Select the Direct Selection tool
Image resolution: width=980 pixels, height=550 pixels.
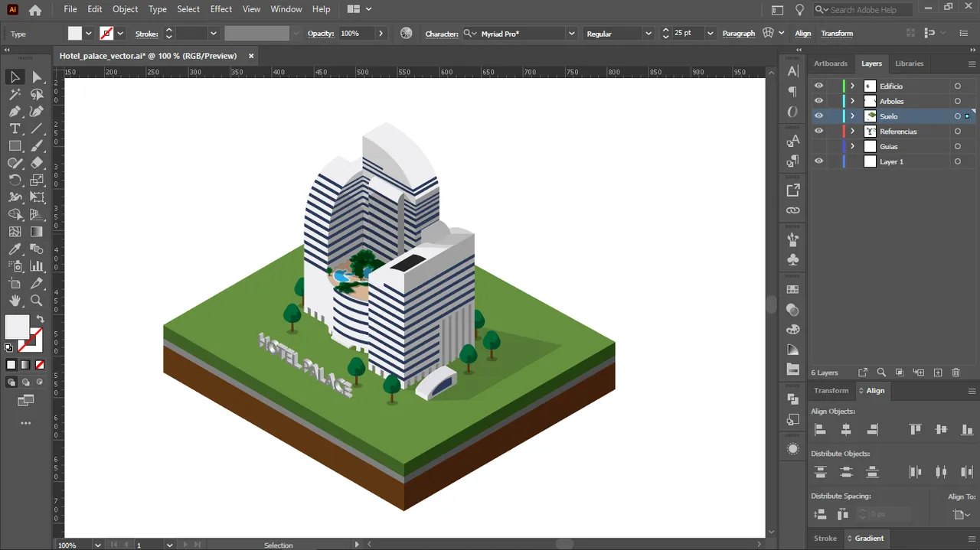coord(37,76)
